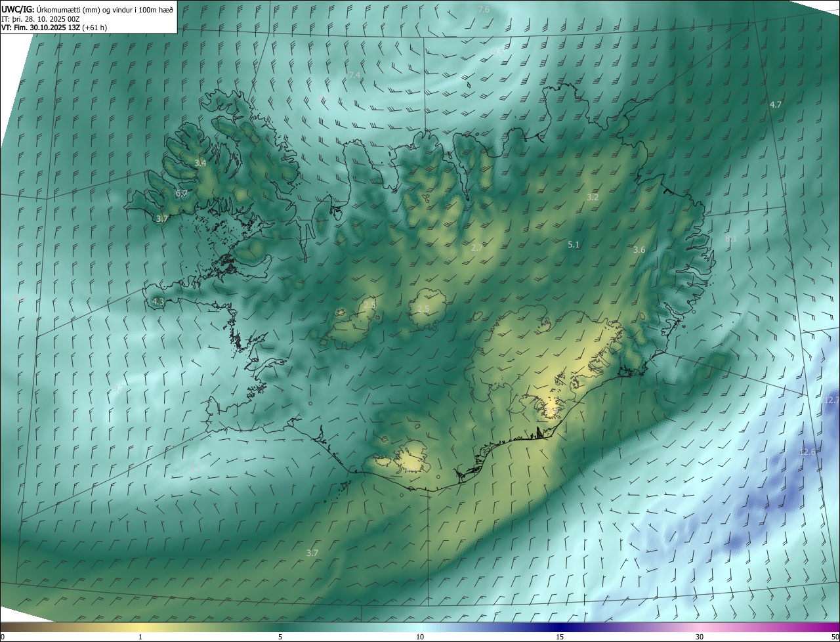Screen dimensions: 840x642
Task: Click the 12.6 value label
Action: click(808, 452)
